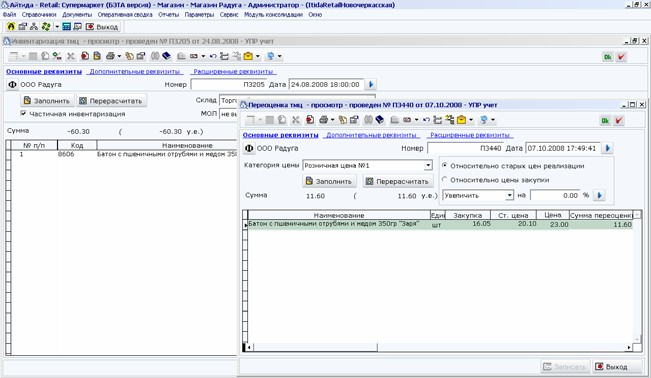This screenshot has height=378, width=651.
Task: Open the calculator icon in main toolbar
Action: (66, 27)
